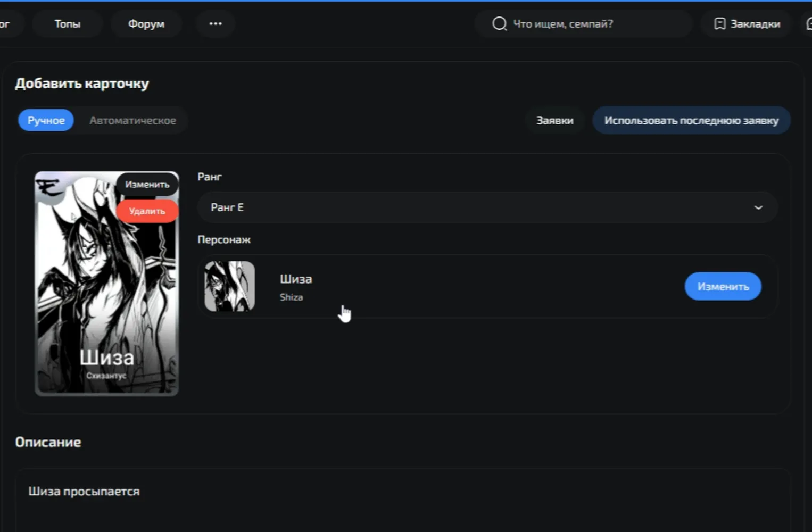This screenshot has height=532, width=812.
Task: Click blue Изменить button for character
Action: click(x=723, y=286)
